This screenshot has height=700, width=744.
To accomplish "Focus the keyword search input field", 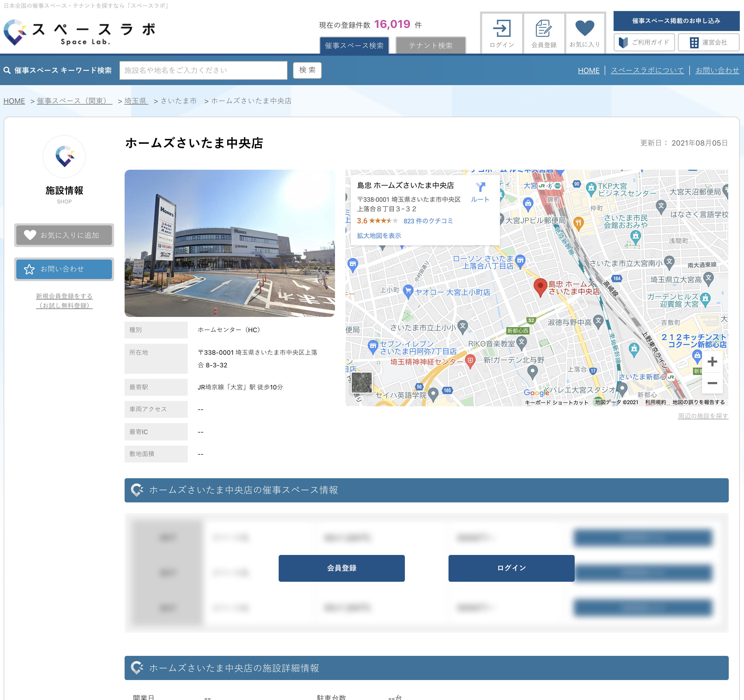I will (203, 70).
